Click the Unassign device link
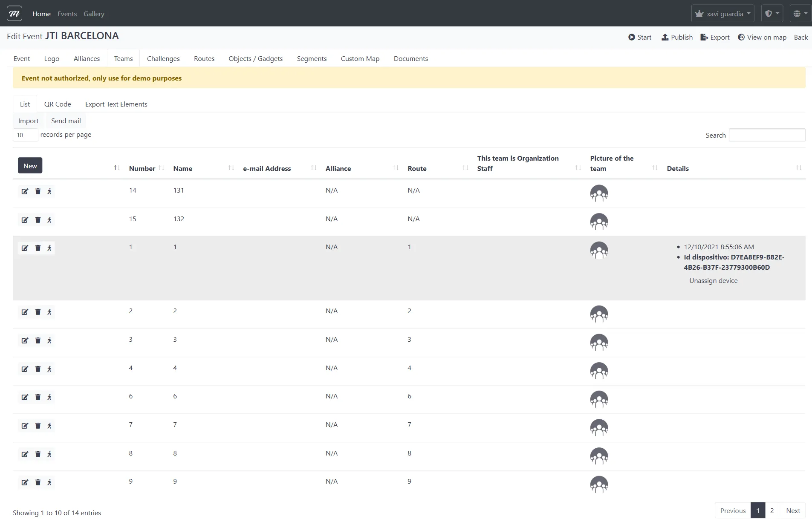Image resolution: width=812 pixels, height=519 pixels. pyautogui.click(x=713, y=281)
